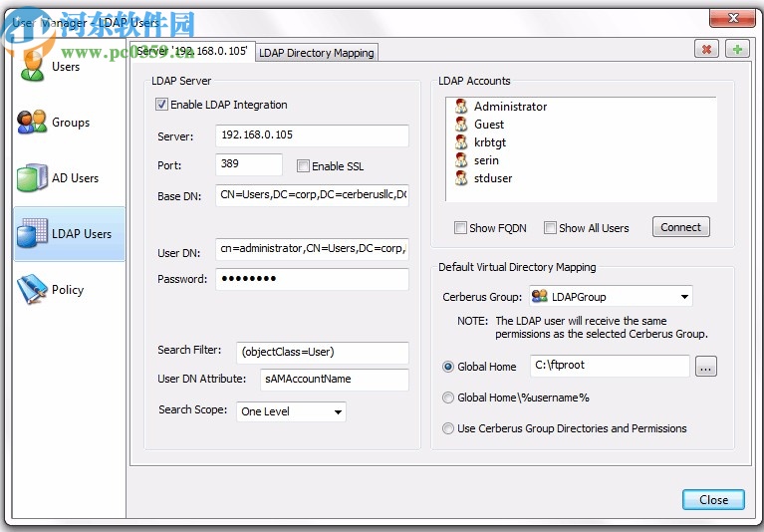Click the 'Policy' sidebar label

(x=68, y=290)
